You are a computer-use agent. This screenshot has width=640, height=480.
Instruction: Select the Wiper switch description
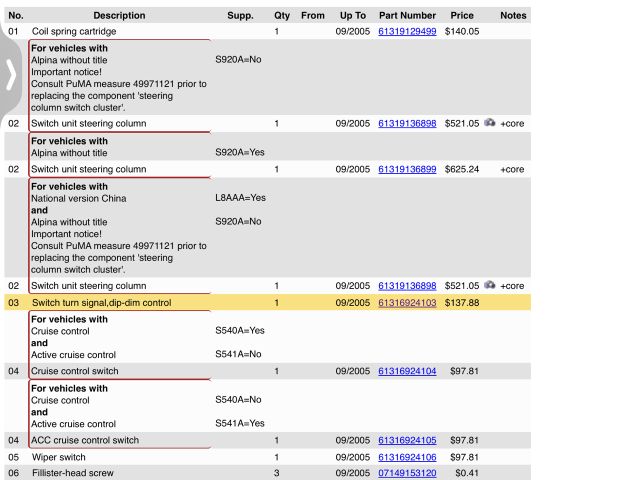pos(59,457)
